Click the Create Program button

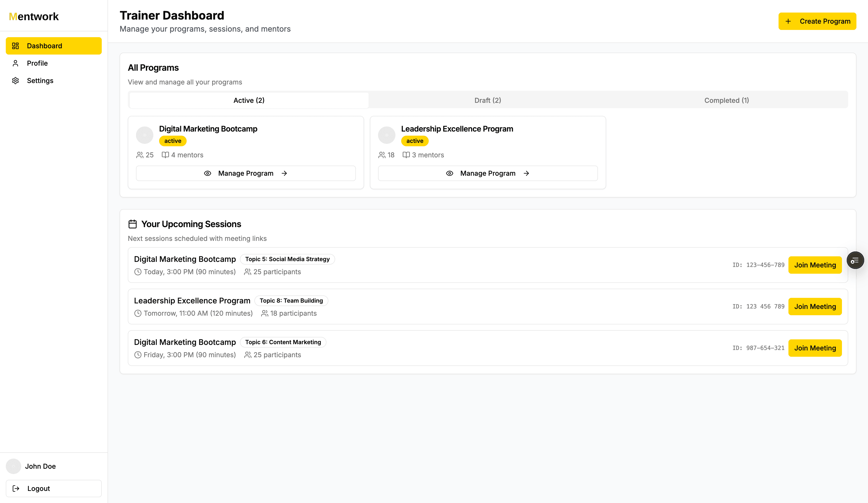coord(817,21)
